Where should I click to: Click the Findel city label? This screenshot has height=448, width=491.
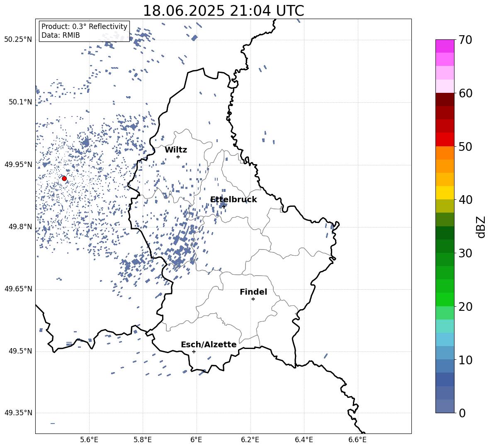(253, 292)
